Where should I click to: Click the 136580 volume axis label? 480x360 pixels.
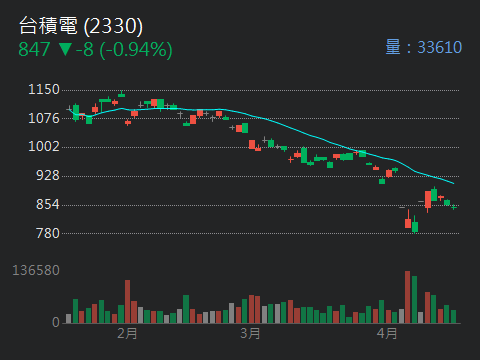(36, 270)
